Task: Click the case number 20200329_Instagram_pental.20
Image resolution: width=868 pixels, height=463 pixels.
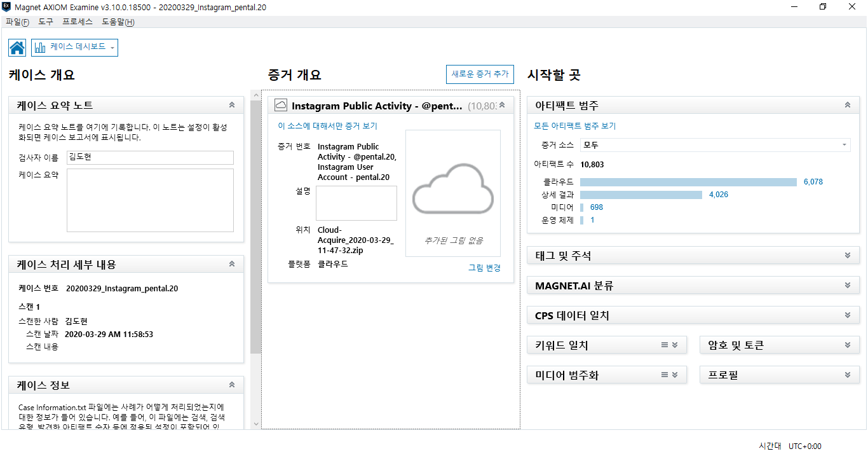Action: [122, 289]
